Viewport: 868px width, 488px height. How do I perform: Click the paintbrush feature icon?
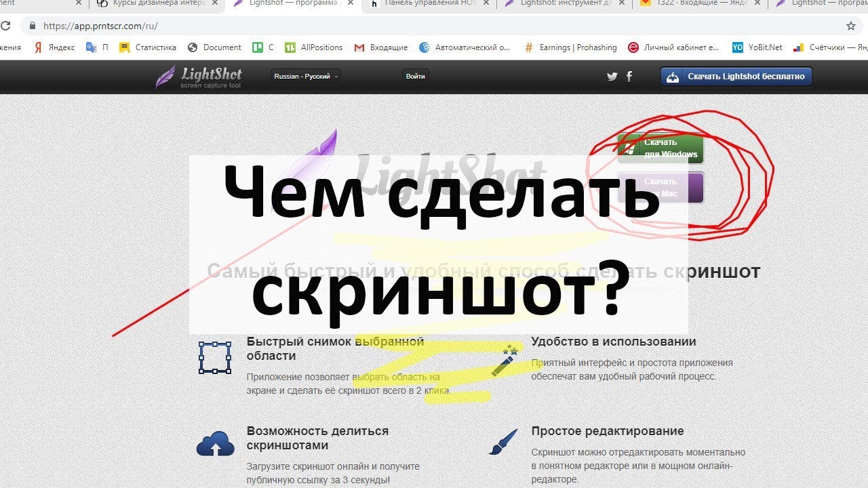tap(503, 442)
